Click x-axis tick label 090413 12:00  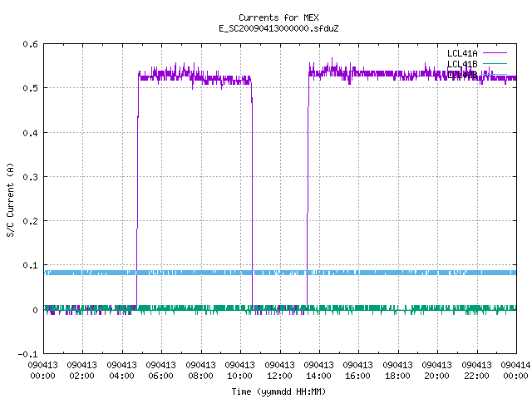pyautogui.click(x=279, y=370)
